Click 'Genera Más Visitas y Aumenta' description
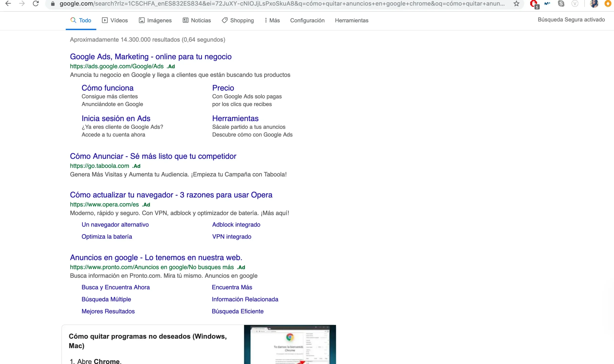Viewport: 614px width, 364px height. 178,174
